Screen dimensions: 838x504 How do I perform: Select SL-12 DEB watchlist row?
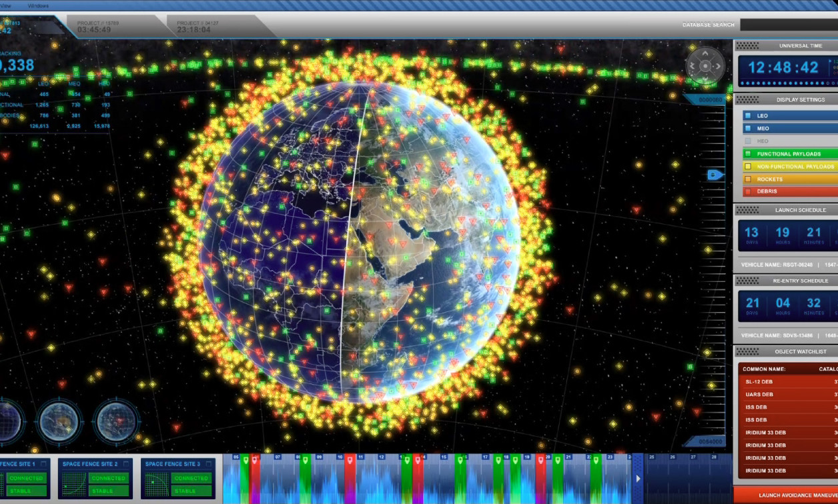point(789,381)
